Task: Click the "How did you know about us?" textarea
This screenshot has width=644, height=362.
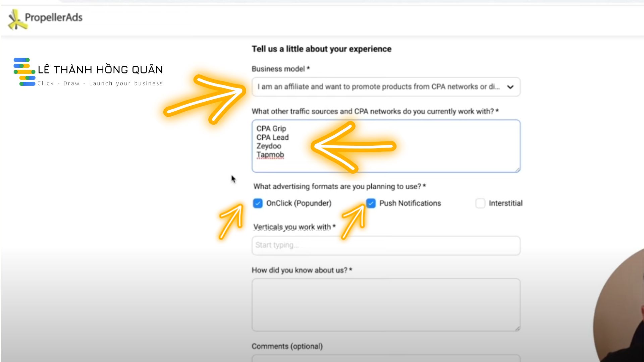Action: pos(386,305)
